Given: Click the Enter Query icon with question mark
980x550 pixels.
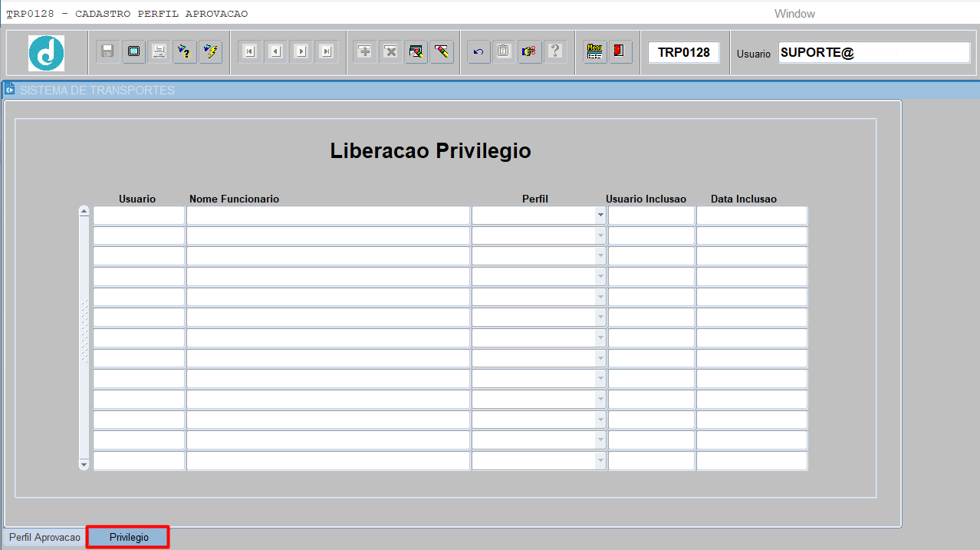Looking at the screenshot, I should point(184,51).
